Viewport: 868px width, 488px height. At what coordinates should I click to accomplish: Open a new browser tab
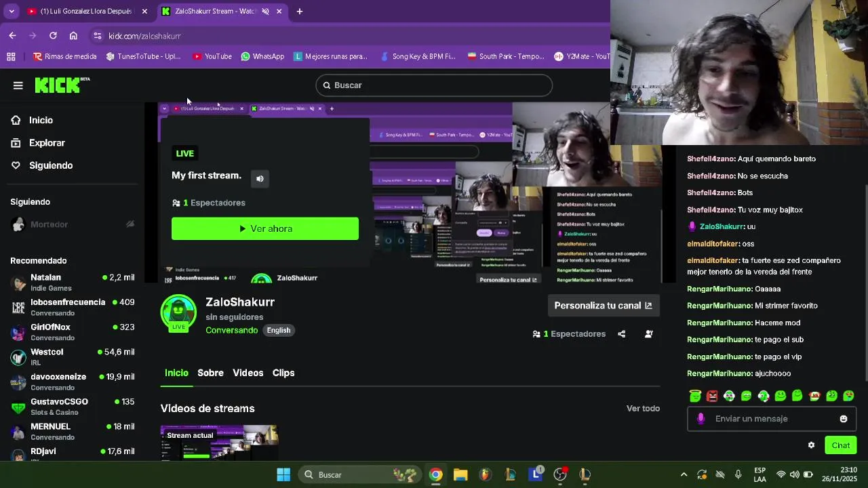(x=299, y=11)
